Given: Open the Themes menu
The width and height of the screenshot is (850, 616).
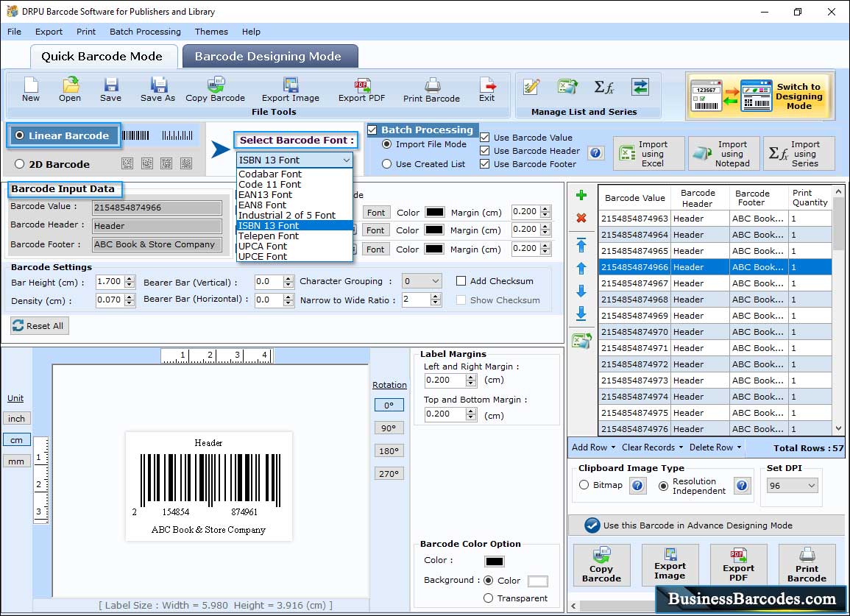Looking at the screenshot, I should [211, 32].
